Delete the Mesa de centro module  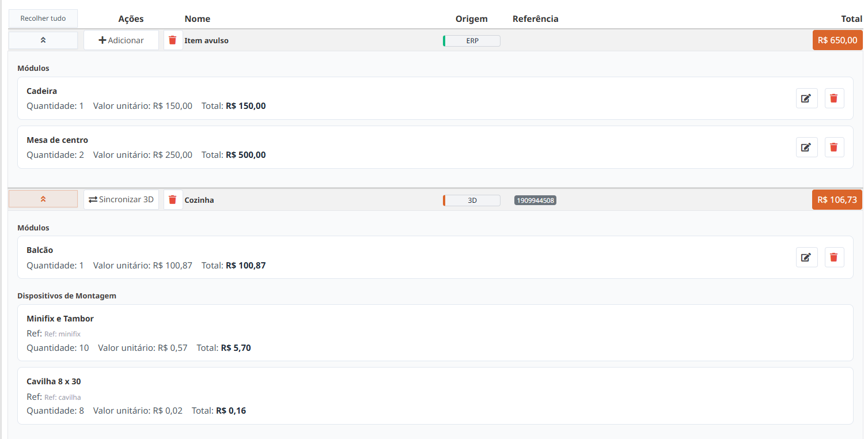click(x=834, y=147)
